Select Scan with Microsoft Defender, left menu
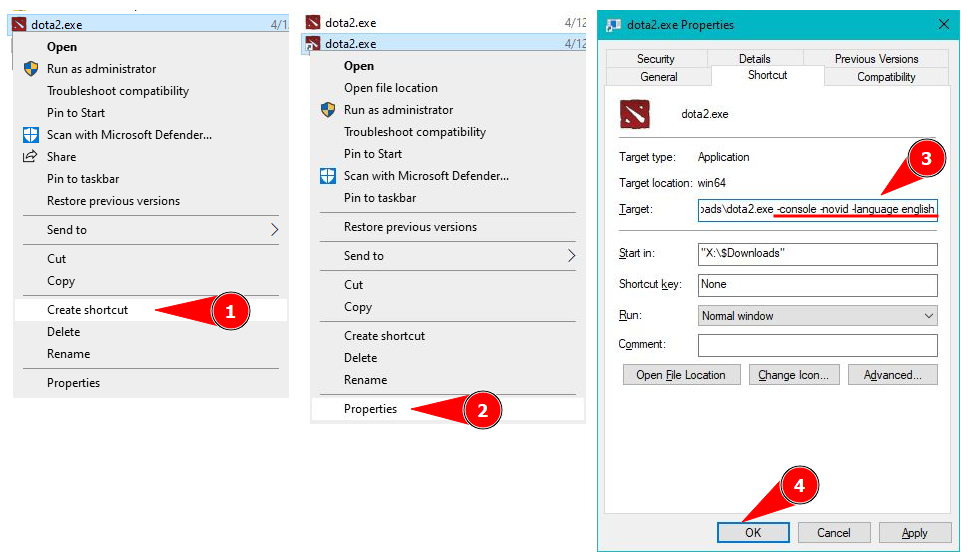The height and width of the screenshot is (559, 968). pos(129,135)
